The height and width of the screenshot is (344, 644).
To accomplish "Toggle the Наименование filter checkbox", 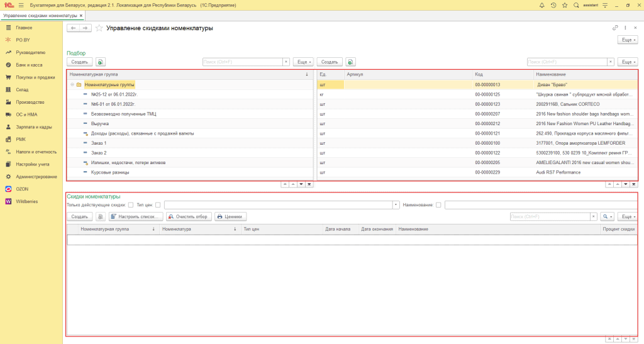I will pyautogui.click(x=438, y=205).
